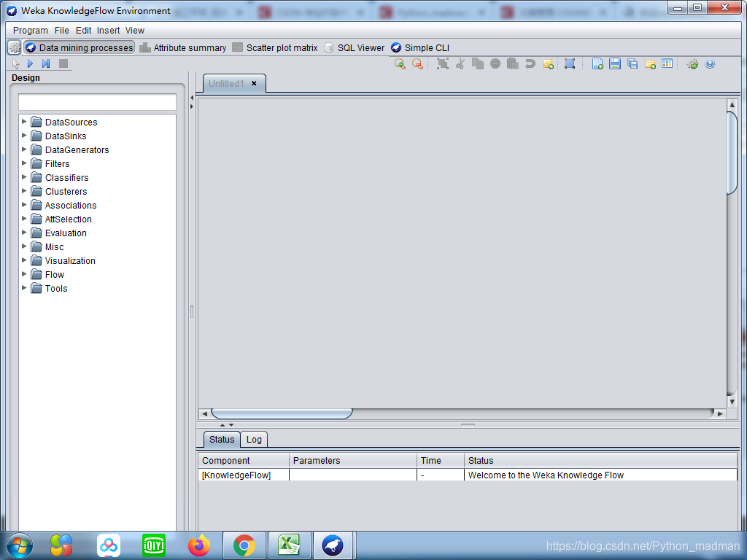Image resolution: width=747 pixels, height=560 pixels.
Task: Select the Flow folder in tree
Action: 47,274
